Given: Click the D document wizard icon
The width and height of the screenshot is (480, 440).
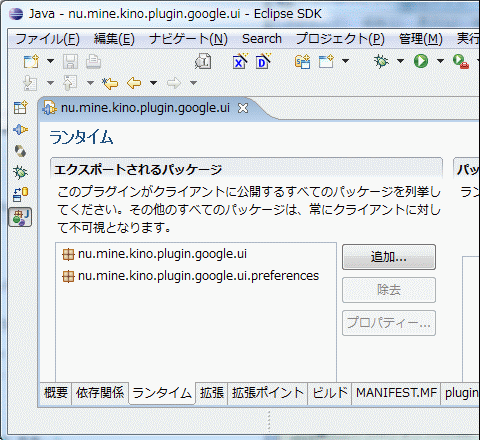Looking at the screenshot, I should pos(263,61).
